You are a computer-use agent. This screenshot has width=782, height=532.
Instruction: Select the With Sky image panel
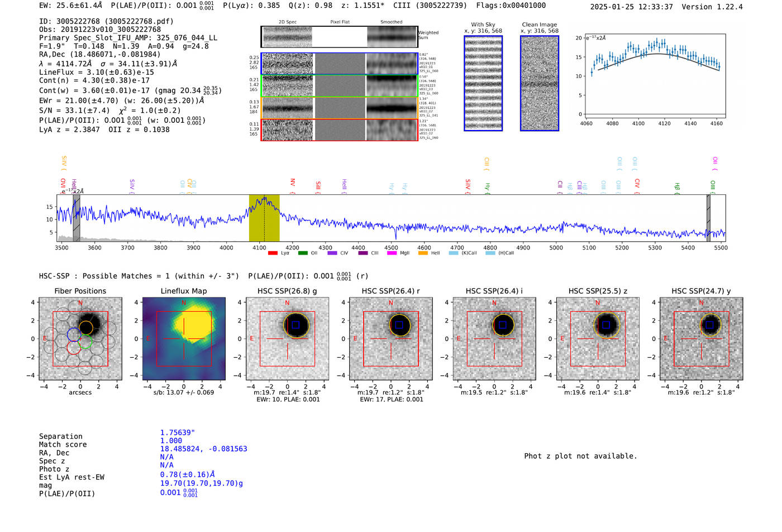(x=483, y=83)
